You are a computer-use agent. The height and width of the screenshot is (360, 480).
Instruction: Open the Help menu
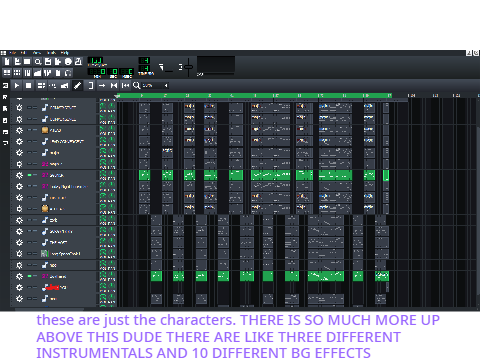click(x=65, y=53)
